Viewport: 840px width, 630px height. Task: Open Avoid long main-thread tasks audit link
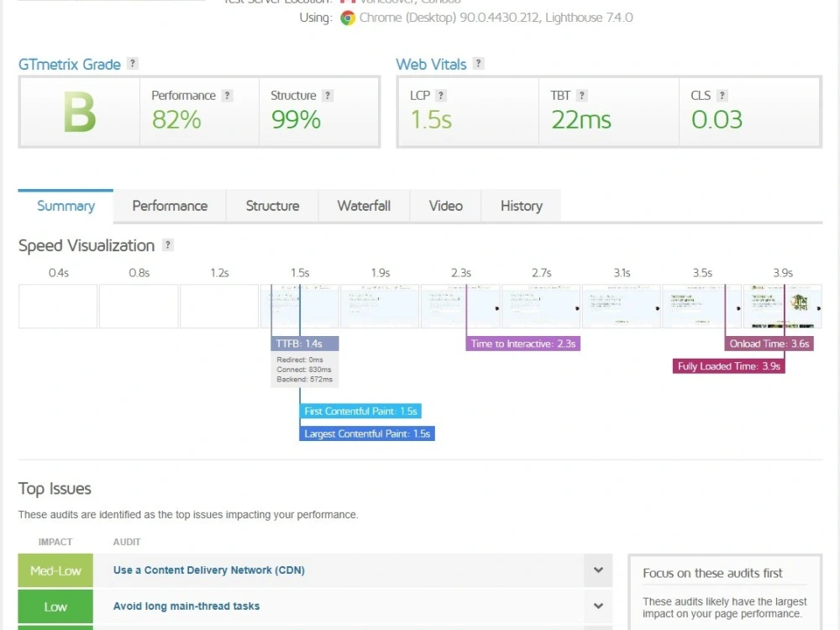pos(186,606)
